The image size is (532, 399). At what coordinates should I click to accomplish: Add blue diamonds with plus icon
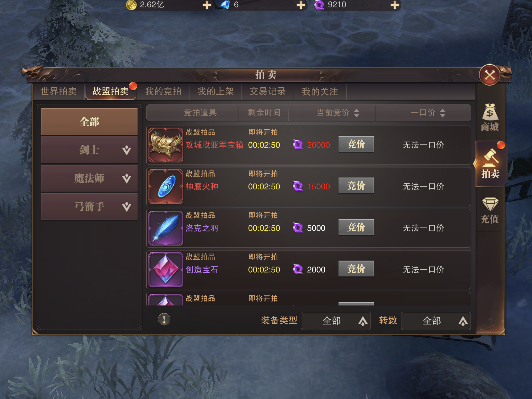click(301, 5)
